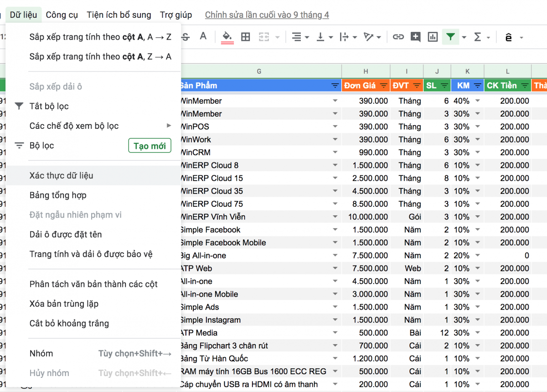
Task: Click the strikethrough formatting icon
Action: pyautogui.click(x=185, y=37)
